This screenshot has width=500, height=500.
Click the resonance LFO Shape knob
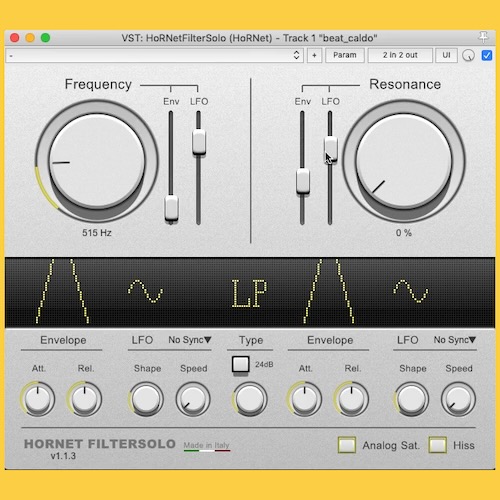click(x=412, y=399)
